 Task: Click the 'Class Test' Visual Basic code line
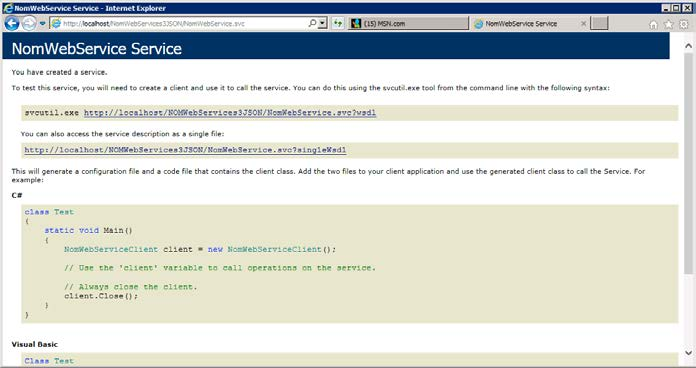click(49, 361)
